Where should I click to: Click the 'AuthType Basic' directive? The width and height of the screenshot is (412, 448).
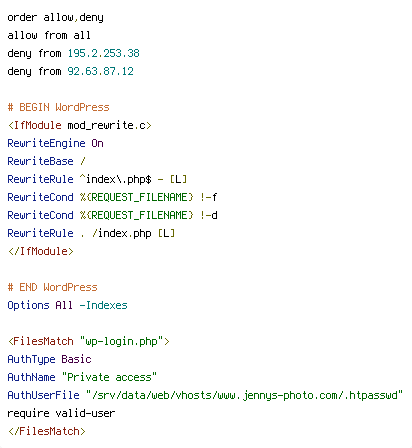[x=49, y=359]
